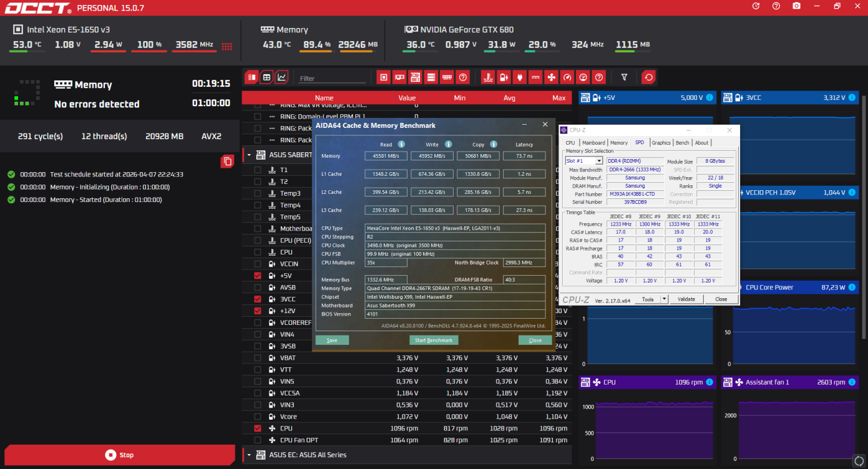868x469 pixels.
Task: Sort sensors by the Name column header
Action: pos(324,98)
